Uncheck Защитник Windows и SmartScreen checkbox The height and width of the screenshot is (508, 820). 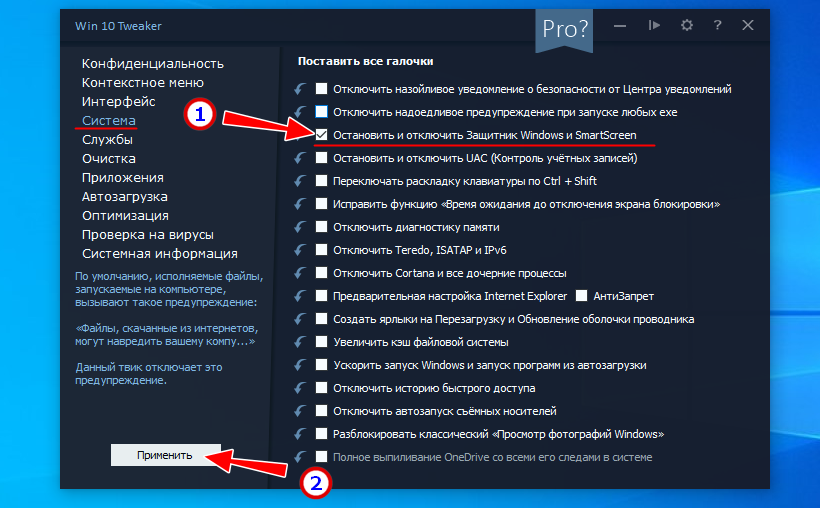322,134
